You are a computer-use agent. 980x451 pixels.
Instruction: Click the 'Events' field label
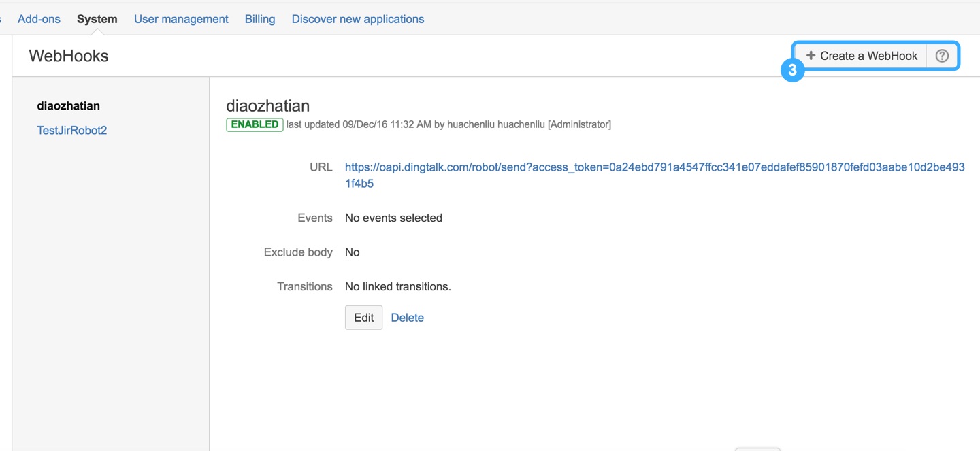point(315,218)
